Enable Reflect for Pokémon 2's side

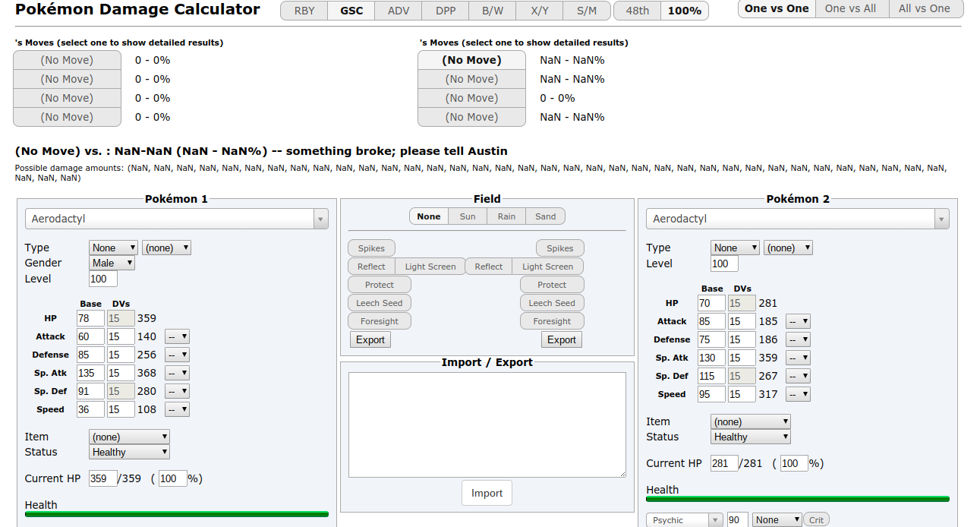(x=489, y=267)
